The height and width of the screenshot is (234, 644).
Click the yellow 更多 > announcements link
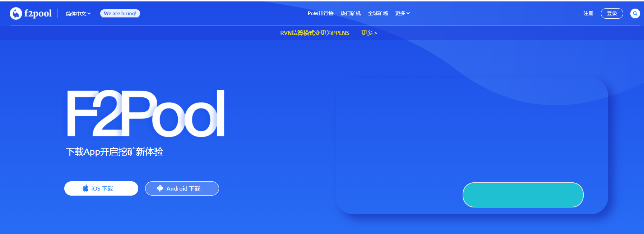(x=369, y=33)
